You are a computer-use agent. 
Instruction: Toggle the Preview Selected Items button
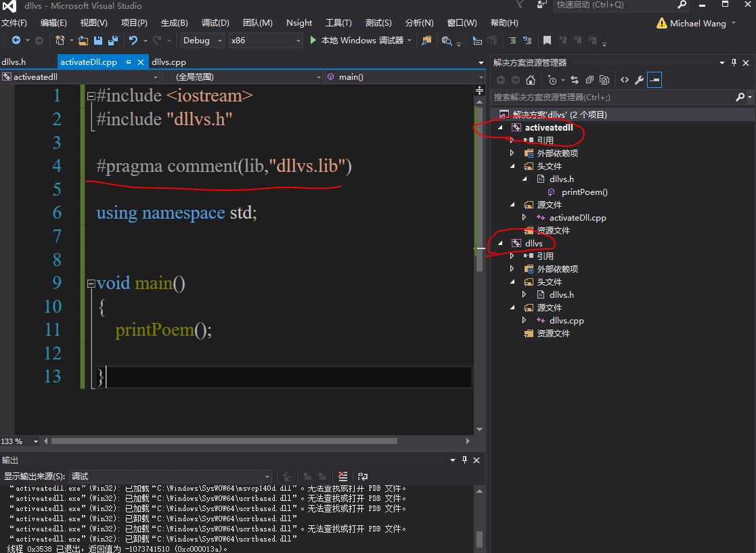pyautogui.click(x=654, y=80)
